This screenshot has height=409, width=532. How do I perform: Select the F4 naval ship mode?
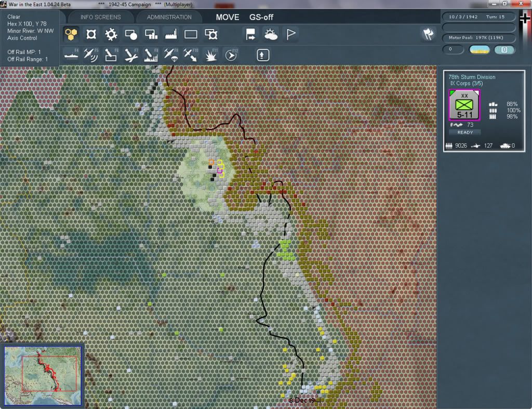click(71, 55)
